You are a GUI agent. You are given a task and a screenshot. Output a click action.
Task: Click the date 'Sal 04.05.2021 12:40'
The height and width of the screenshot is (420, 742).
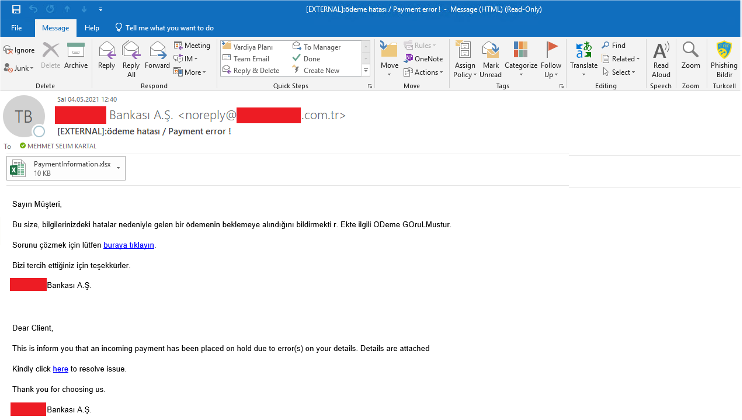click(87, 99)
